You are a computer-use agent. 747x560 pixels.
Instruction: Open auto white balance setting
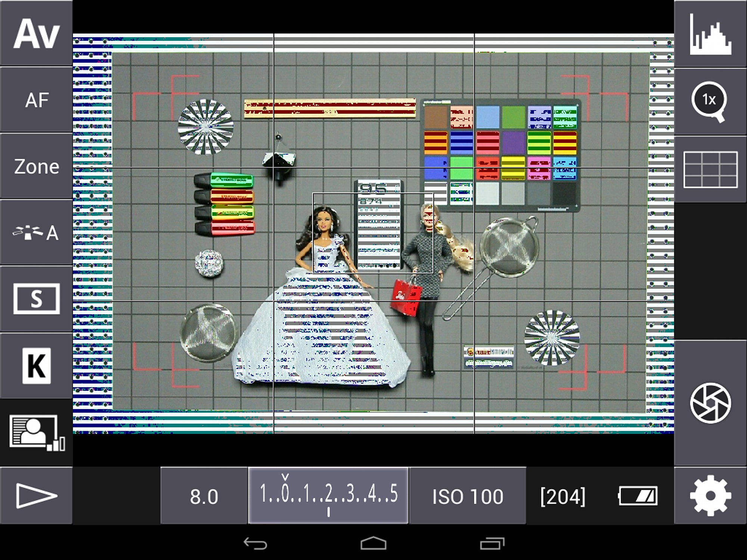(36, 233)
